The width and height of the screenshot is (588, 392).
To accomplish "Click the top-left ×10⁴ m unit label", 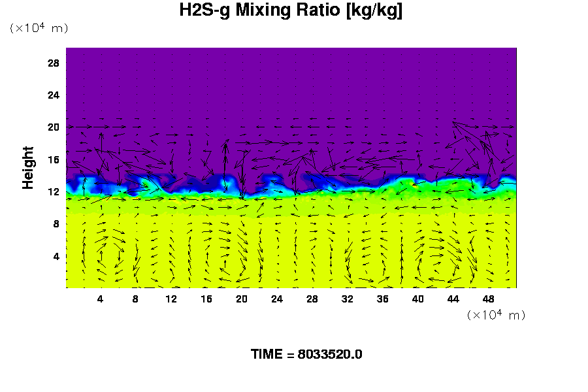I will (39, 28).
